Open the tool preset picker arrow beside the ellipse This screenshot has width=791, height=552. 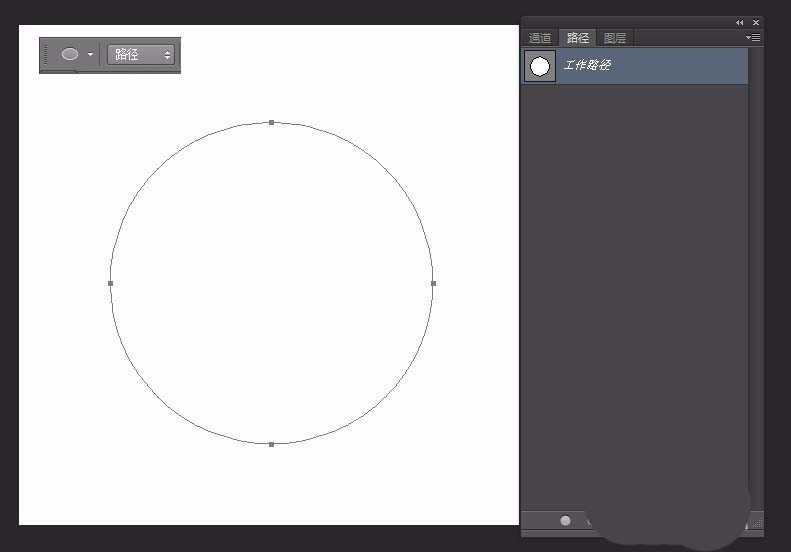pyautogui.click(x=90, y=55)
